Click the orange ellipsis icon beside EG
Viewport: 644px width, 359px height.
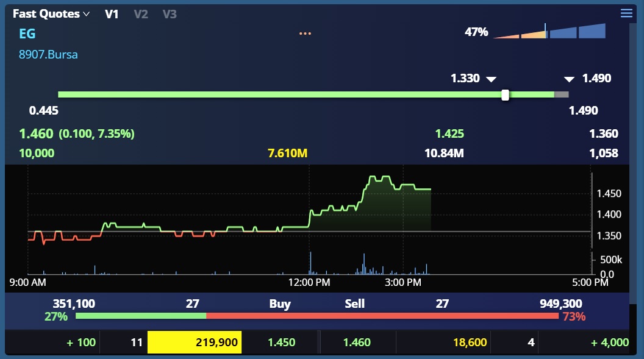[x=305, y=34]
